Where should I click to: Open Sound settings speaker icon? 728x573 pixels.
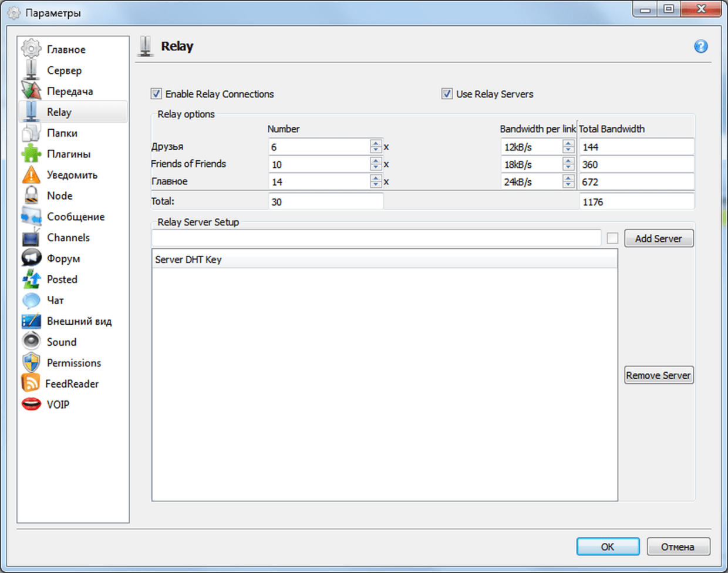click(x=31, y=342)
